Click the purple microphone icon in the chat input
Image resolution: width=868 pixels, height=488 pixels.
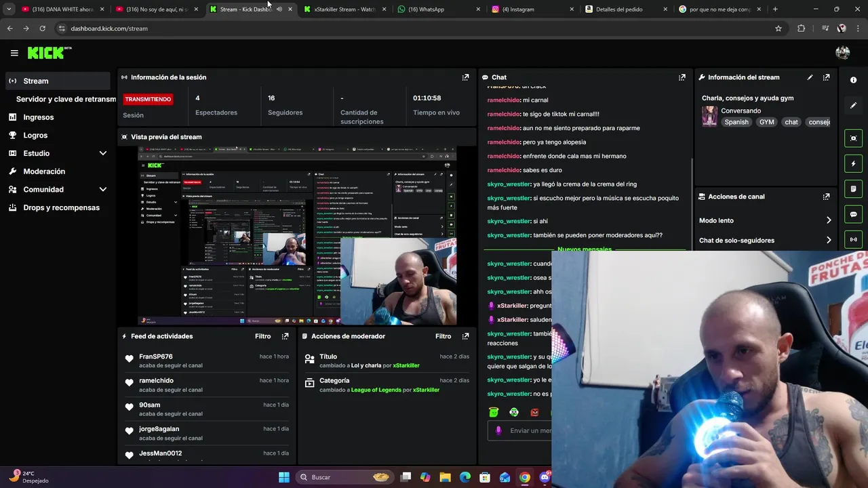(x=498, y=430)
